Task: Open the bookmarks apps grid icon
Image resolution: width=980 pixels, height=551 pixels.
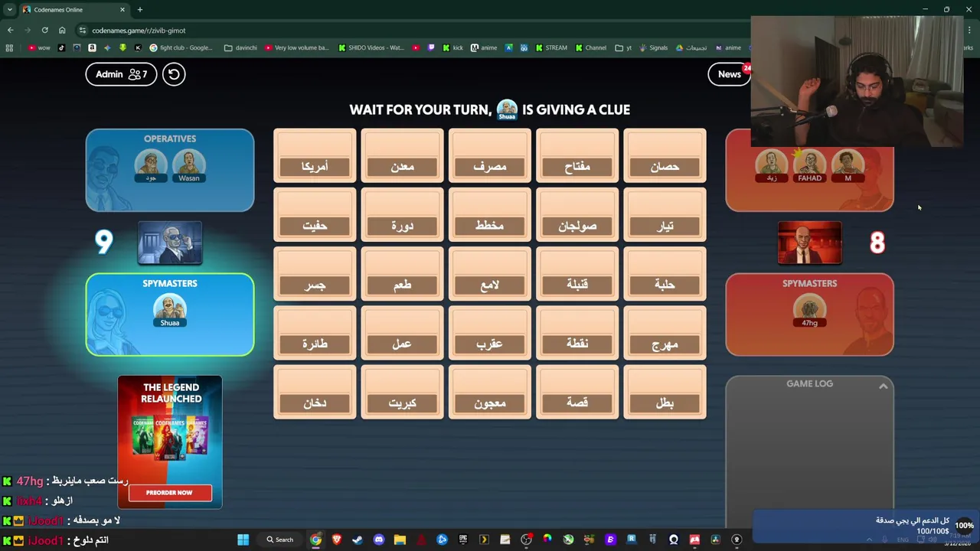Action: (9, 47)
